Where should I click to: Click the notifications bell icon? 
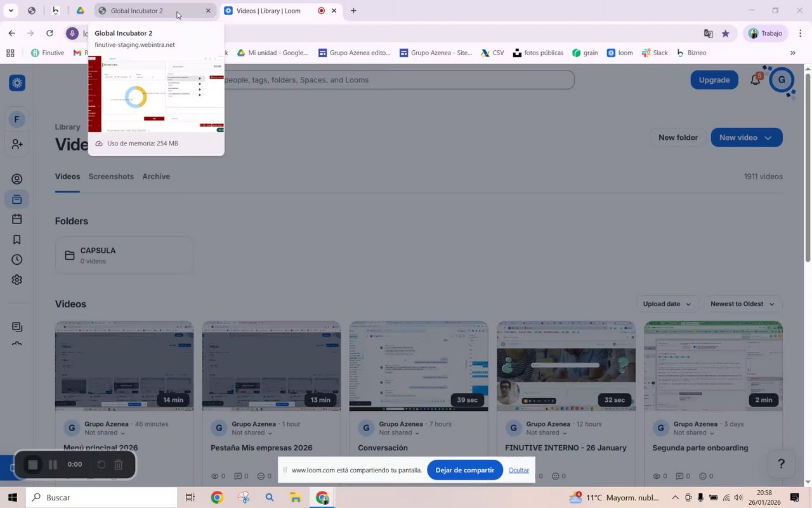tap(755, 80)
